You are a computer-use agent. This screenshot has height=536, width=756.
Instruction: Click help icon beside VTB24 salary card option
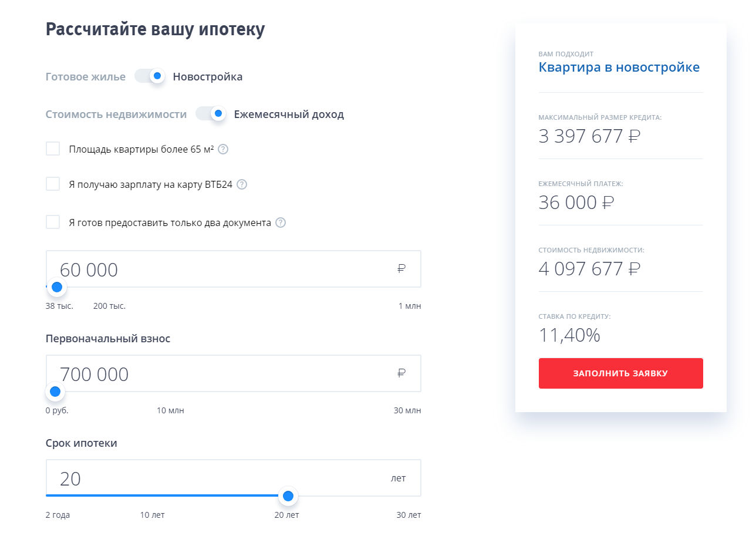pyautogui.click(x=242, y=184)
